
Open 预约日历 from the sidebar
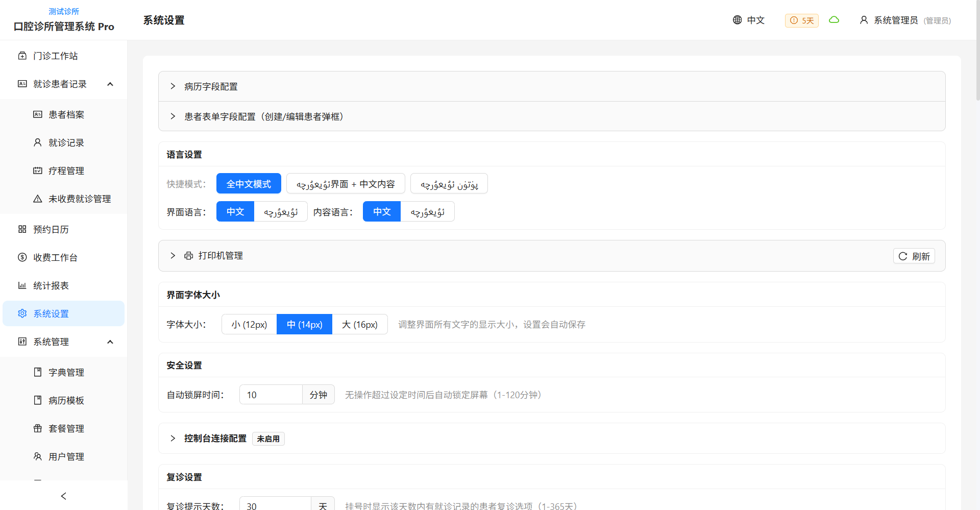point(51,229)
